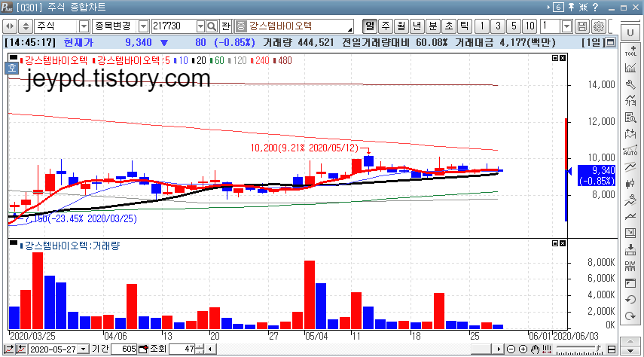Viewport: 644px width, 357px height.
Task: Toggle the 60-day moving average legend
Action: (x=217, y=61)
